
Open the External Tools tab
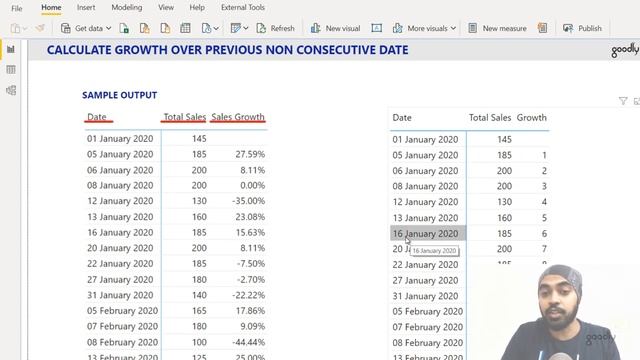[242, 7]
